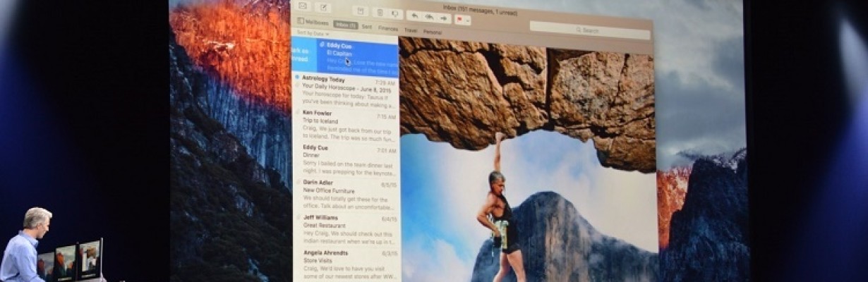Screen dimensions: 868x282
Task: Open Eddy Cue Dinner email
Action: pyautogui.click(x=346, y=161)
